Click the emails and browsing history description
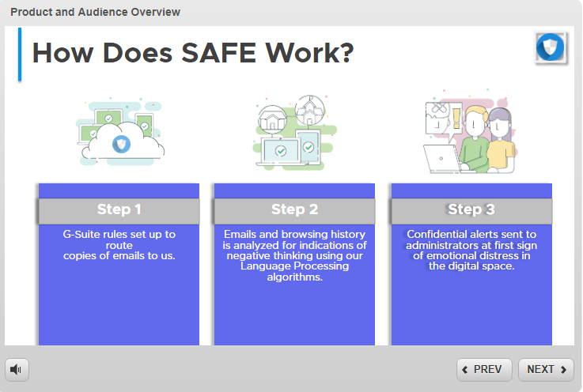 pos(294,255)
